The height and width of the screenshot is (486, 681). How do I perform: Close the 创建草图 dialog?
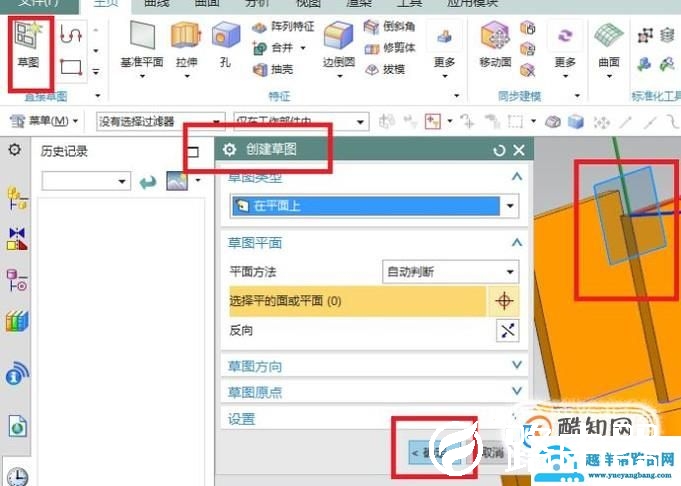pos(519,150)
